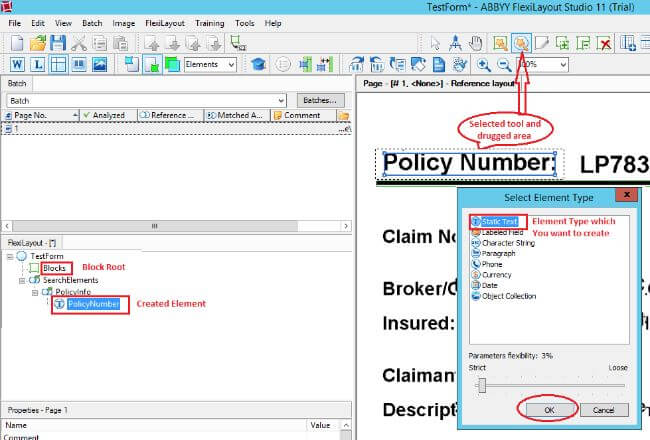
Task: Click the Cut scissors icon
Action: coord(79,43)
